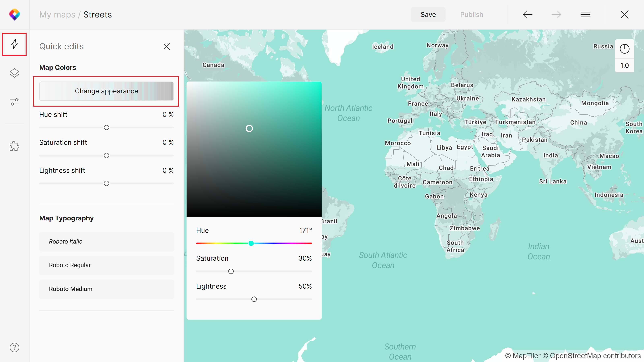
Task: Click the Hue shift slider handle
Action: [106, 128]
